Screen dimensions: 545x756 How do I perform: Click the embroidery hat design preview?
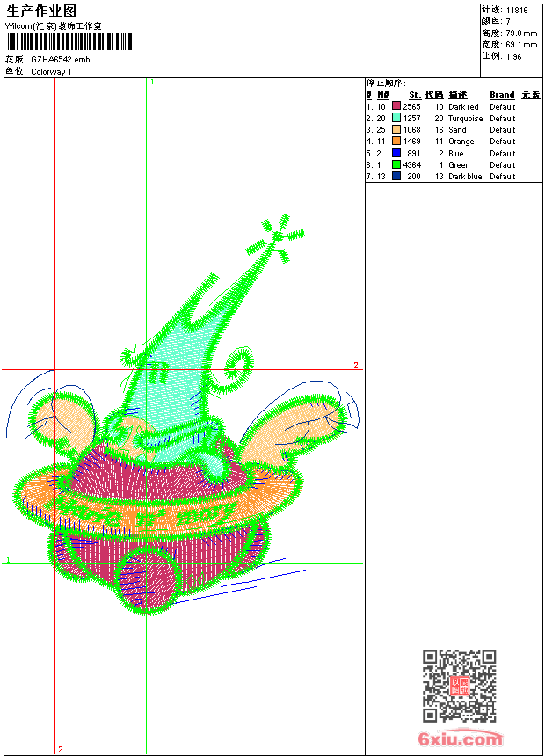[x=182, y=416]
